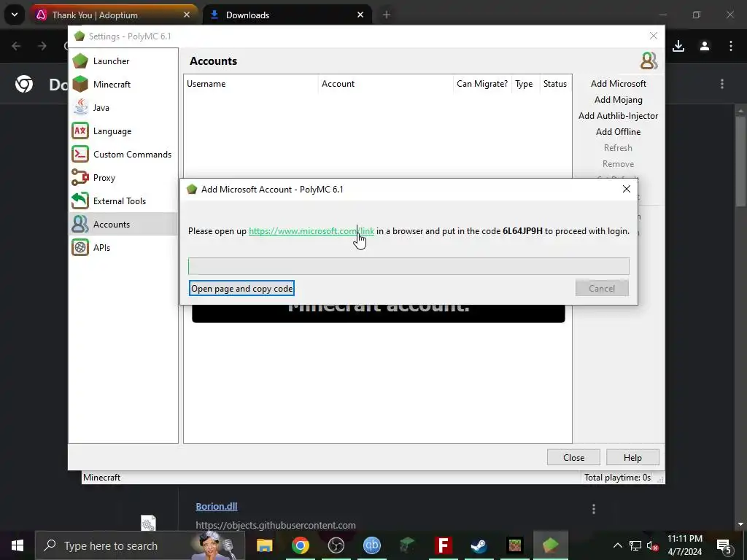The width and height of the screenshot is (747, 560).
Task: Add an Offline account
Action: [x=618, y=132]
